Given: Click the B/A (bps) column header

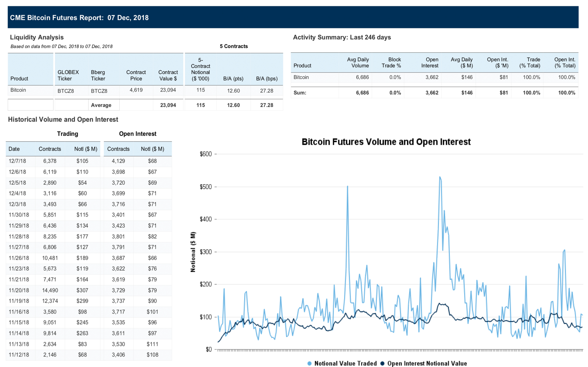Looking at the screenshot, I should (267, 79).
